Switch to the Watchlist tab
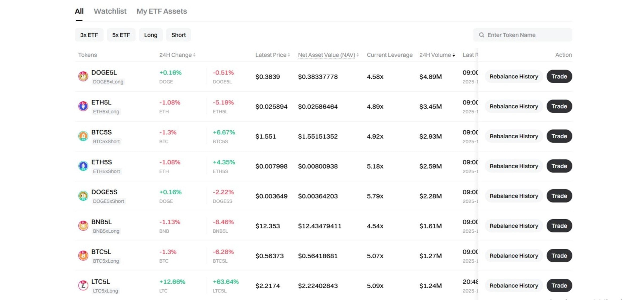Image resolution: width=644 pixels, height=300 pixels. pyautogui.click(x=110, y=11)
